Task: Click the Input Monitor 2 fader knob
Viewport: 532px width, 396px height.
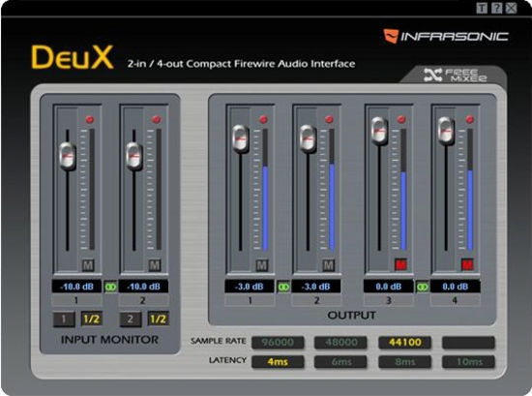Action: [x=134, y=156]
